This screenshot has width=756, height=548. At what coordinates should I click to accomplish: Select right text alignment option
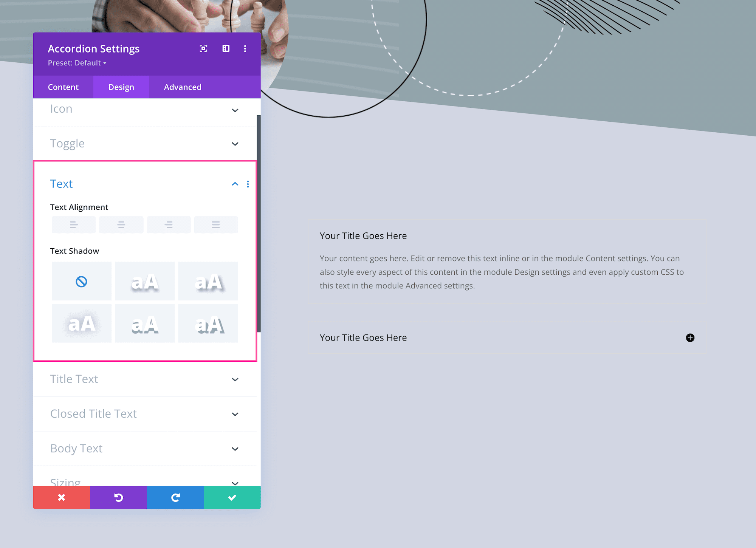pos(169,224)
